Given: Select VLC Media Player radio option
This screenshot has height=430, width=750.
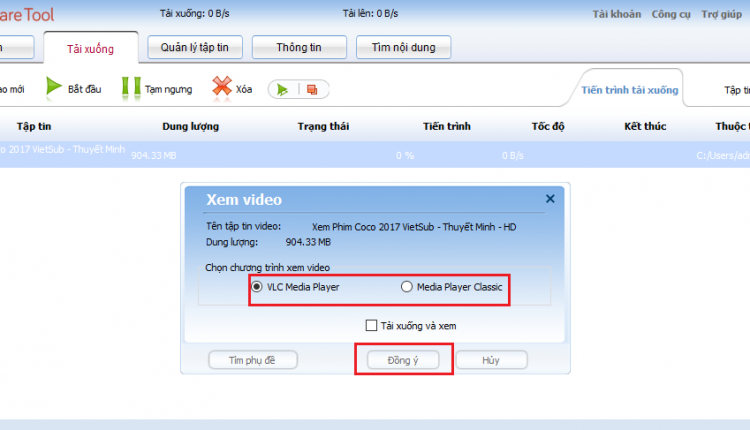Looking at the screenshot, I should click(x=257, y=287).
